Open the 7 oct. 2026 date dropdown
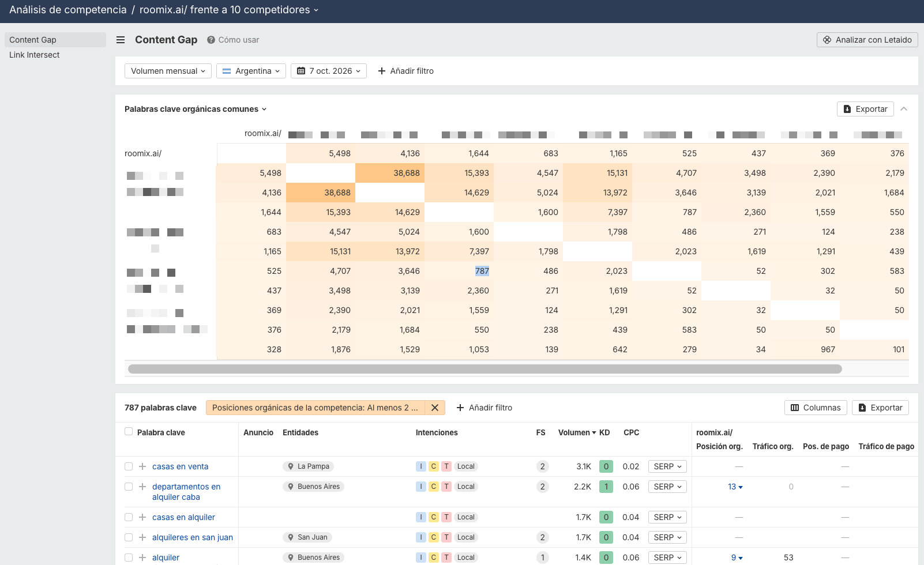Image resolution: width=924 pixels, height=565 pixels. 329,71
